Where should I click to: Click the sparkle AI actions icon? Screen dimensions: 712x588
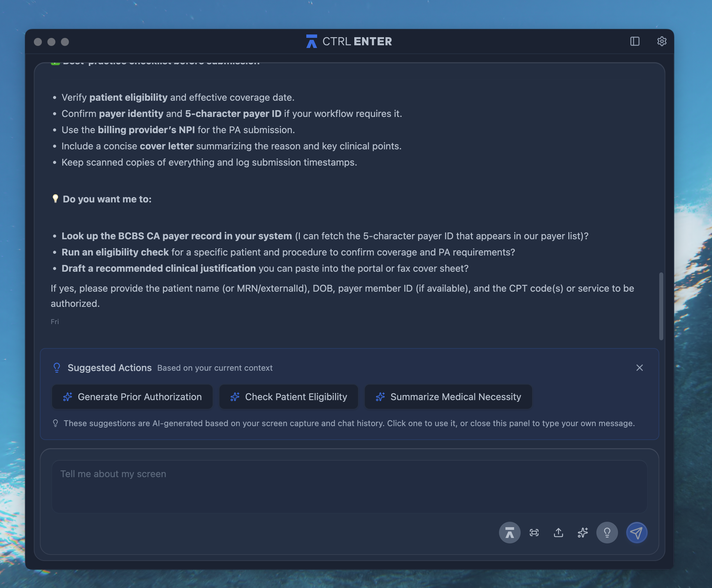(x=583, y=533)
